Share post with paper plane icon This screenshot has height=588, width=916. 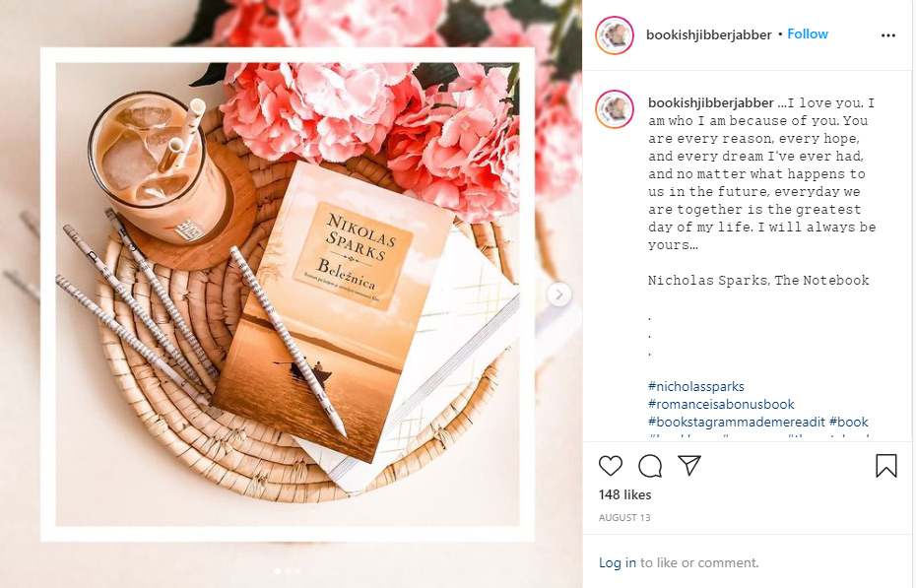(x=689, y=465)
